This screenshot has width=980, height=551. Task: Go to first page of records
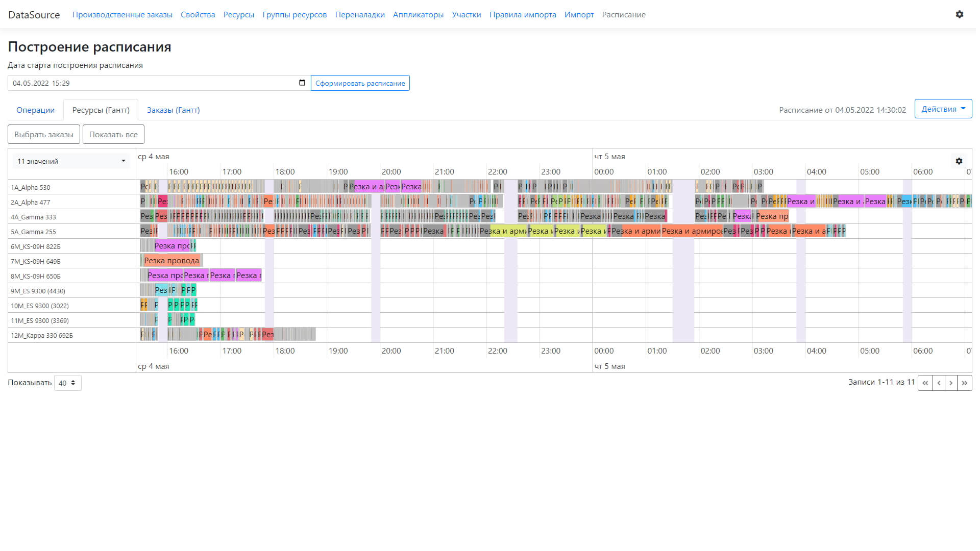(x=925, y=383)
